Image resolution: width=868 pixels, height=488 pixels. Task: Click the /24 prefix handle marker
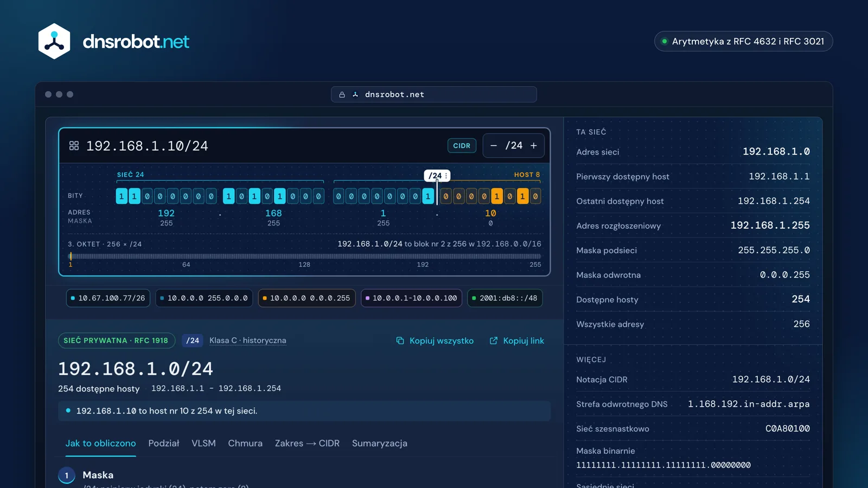pos(437,176)
